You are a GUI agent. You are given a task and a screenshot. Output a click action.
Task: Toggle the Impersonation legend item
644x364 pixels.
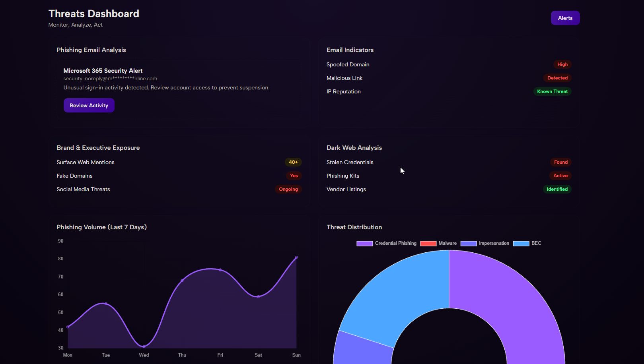485,243
